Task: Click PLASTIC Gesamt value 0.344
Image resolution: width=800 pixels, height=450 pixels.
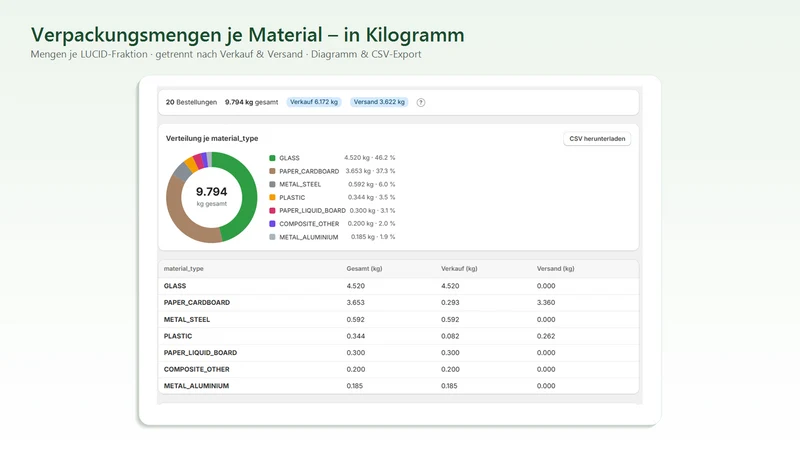Action: [x=356, y=336]
